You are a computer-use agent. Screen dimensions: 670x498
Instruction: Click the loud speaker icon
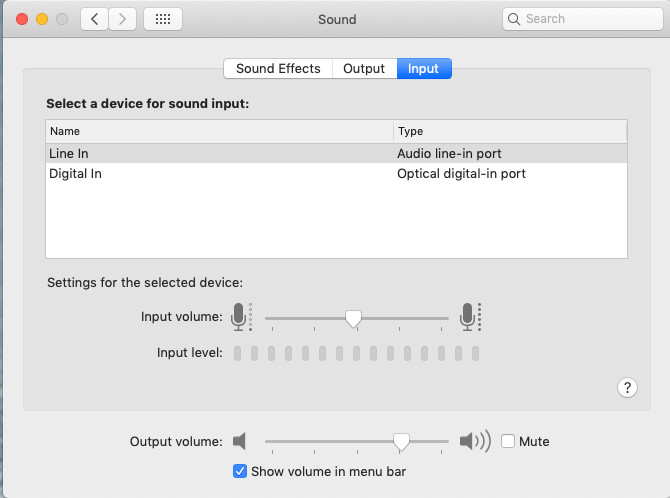tap(474, 441)
